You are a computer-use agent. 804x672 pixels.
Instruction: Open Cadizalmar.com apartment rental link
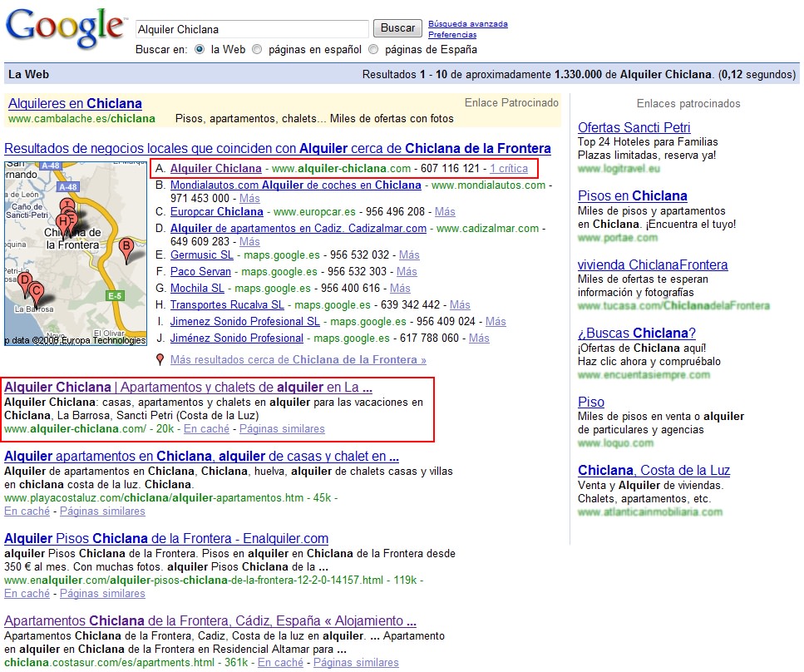(298, 228)
